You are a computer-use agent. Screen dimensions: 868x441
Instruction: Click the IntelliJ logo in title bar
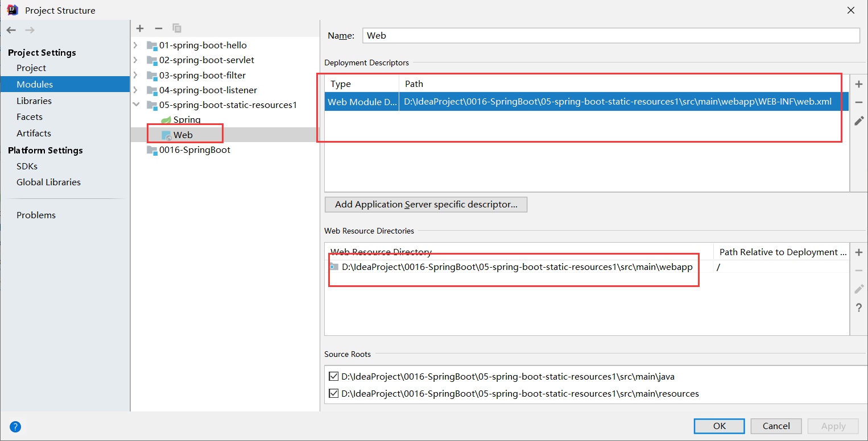point(12,10)
